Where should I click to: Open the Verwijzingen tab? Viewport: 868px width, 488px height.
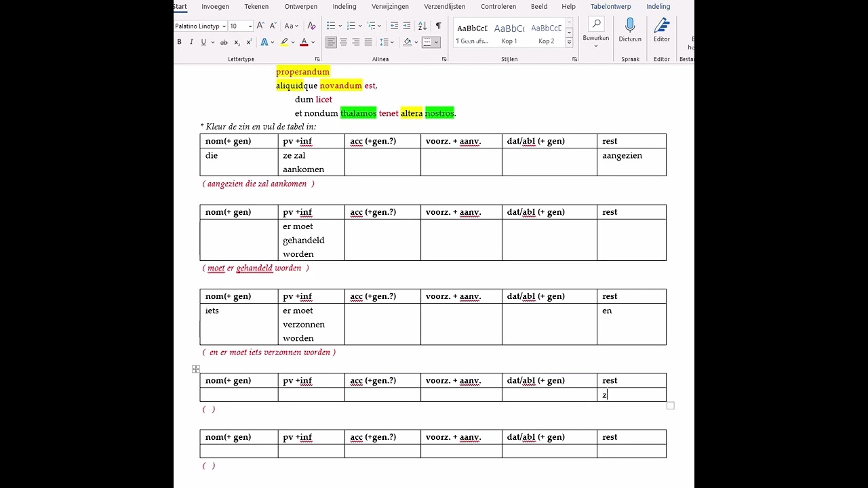pos(390,7)
